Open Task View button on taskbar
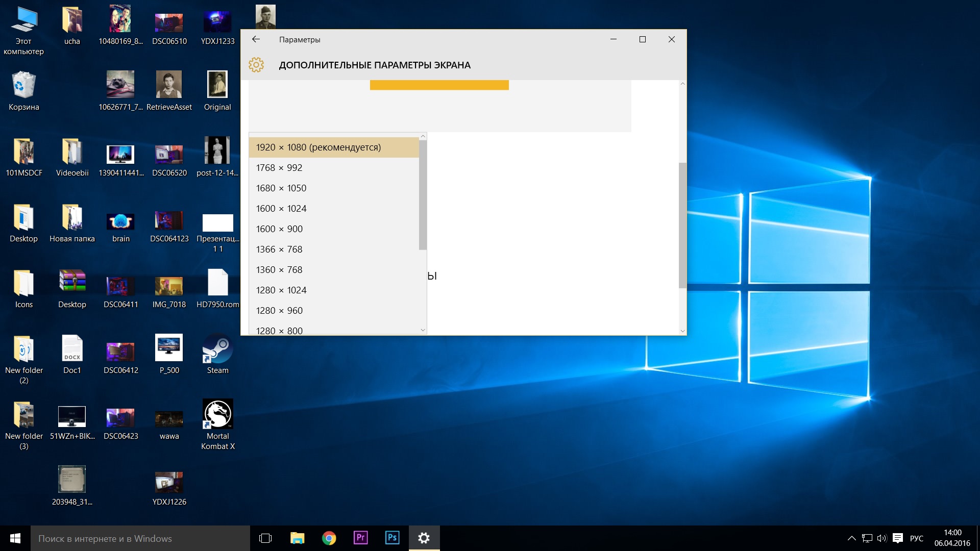980x551 pixels. click(265, 538)
